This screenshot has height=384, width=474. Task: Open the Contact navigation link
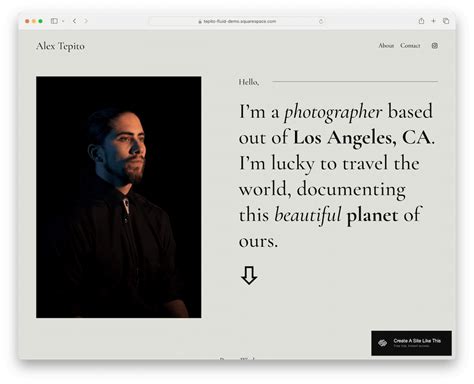[410, 46]
